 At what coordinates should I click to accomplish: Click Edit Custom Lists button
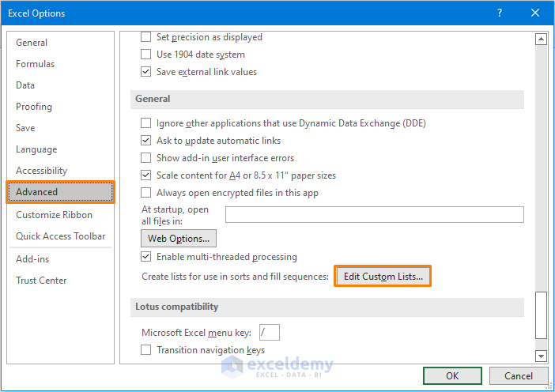(x=383, y=277)
